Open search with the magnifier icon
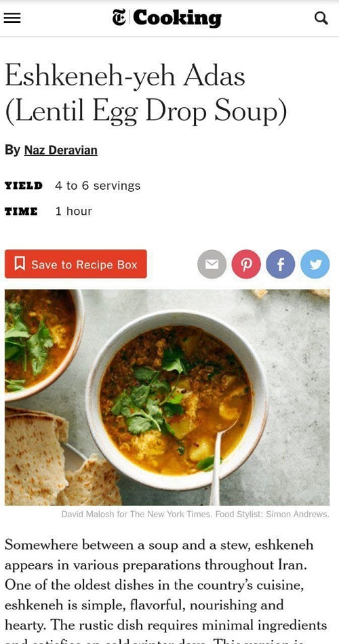This screenshot has height=644, width=339. pyautogui.click(x=321, y=18)
